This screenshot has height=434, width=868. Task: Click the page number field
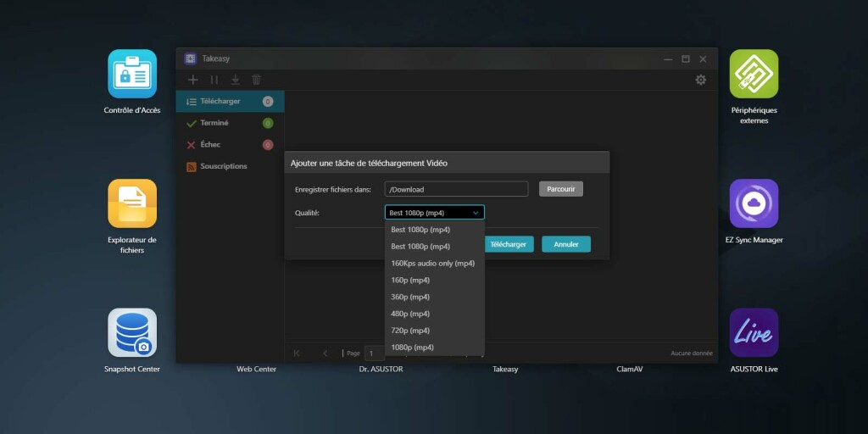click(x=375, y=353)
